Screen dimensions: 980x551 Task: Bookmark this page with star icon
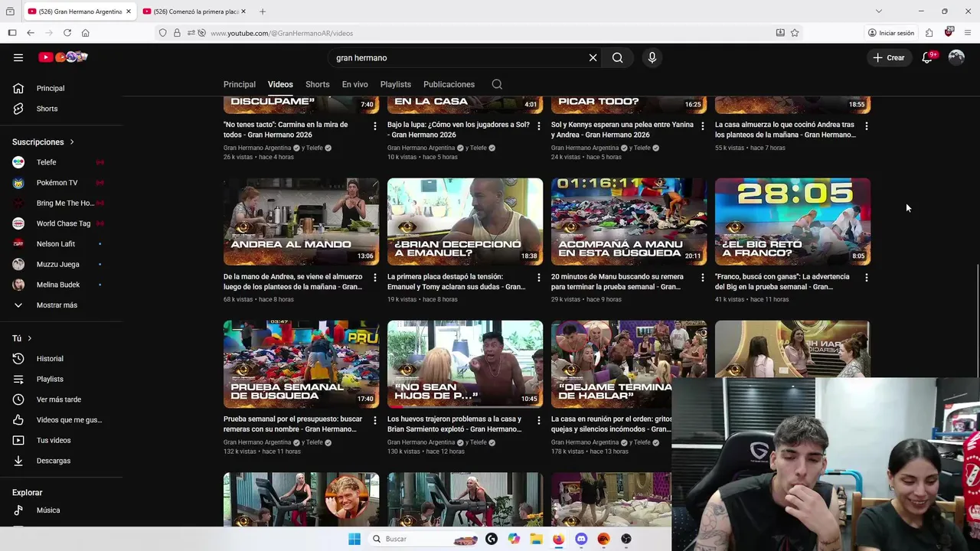[x=795, y=33]
